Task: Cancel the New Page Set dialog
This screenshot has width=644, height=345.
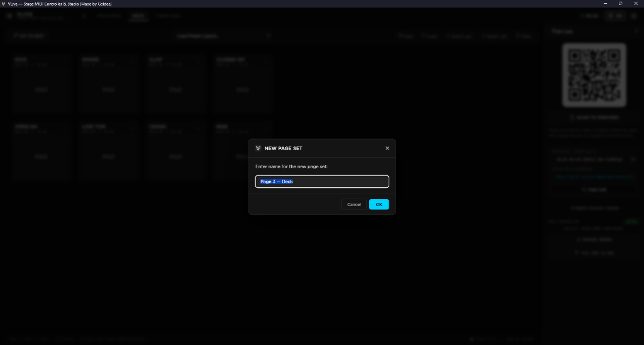Action: [353, 204]
